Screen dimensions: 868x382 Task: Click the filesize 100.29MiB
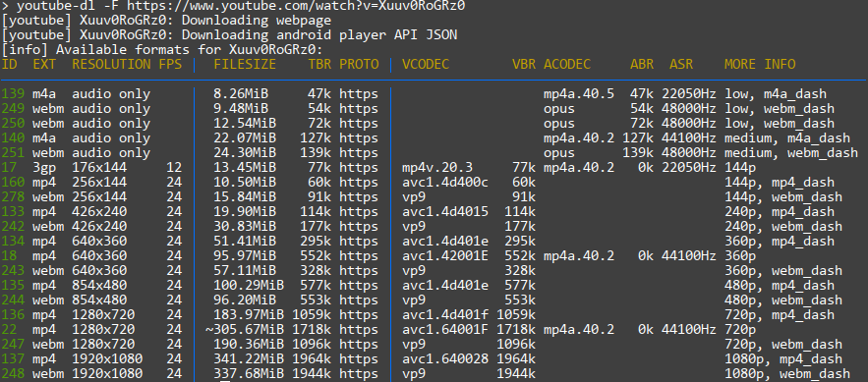click(x=249, y=285)
